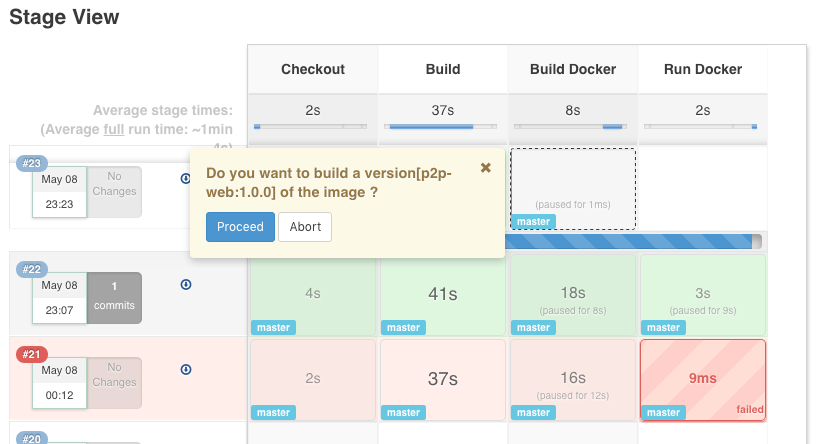
Task: Click the status icon for build #23
Action: click(186, 179)
